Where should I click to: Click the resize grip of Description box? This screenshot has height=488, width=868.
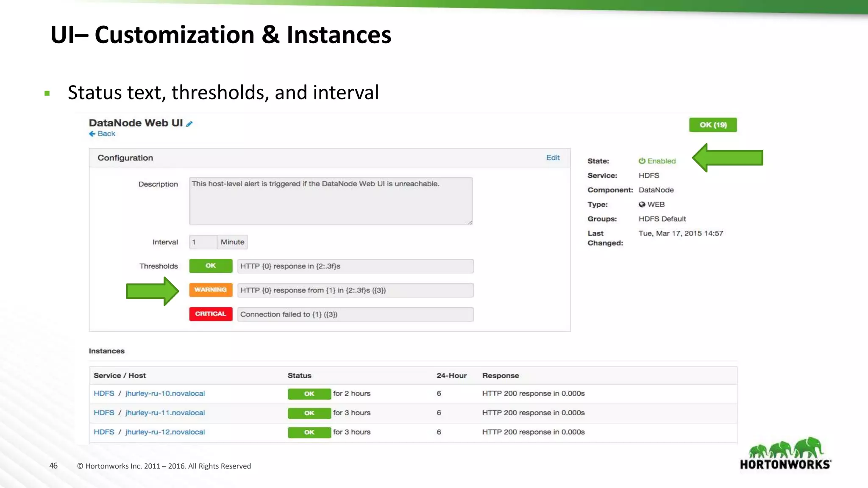point(470,222)
